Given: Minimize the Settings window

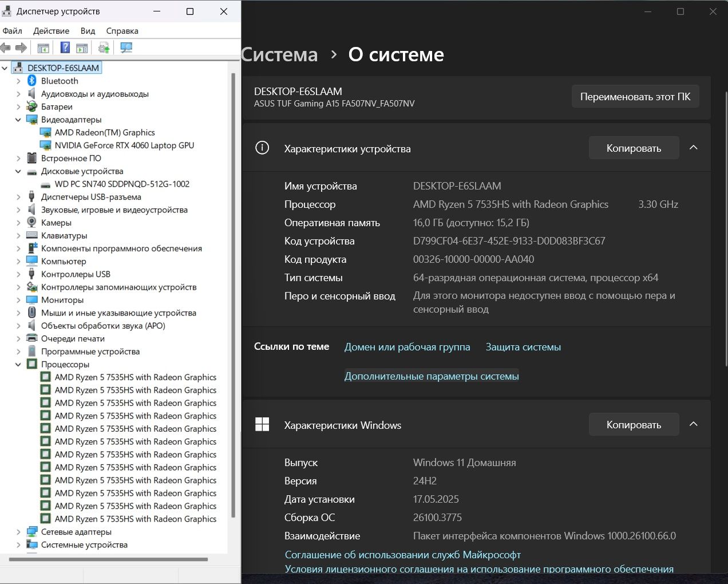Looking at the screenshot, I should coord(648,11).
